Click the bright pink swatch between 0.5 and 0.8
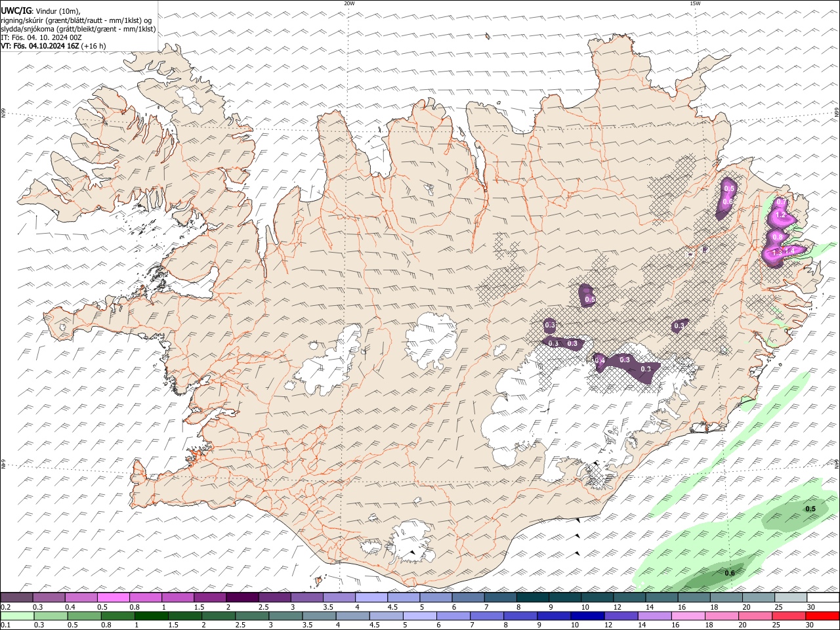 pos(113,597)
